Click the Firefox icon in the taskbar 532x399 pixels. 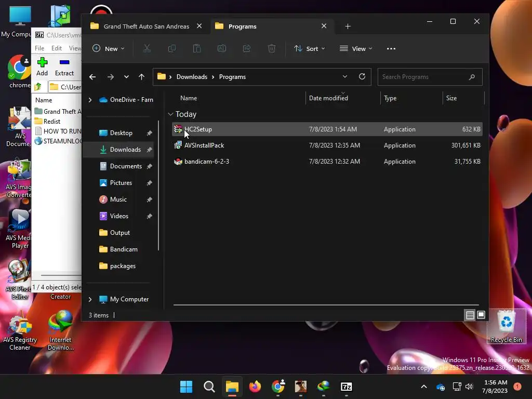pyautogui.click(x=255, y=387)
